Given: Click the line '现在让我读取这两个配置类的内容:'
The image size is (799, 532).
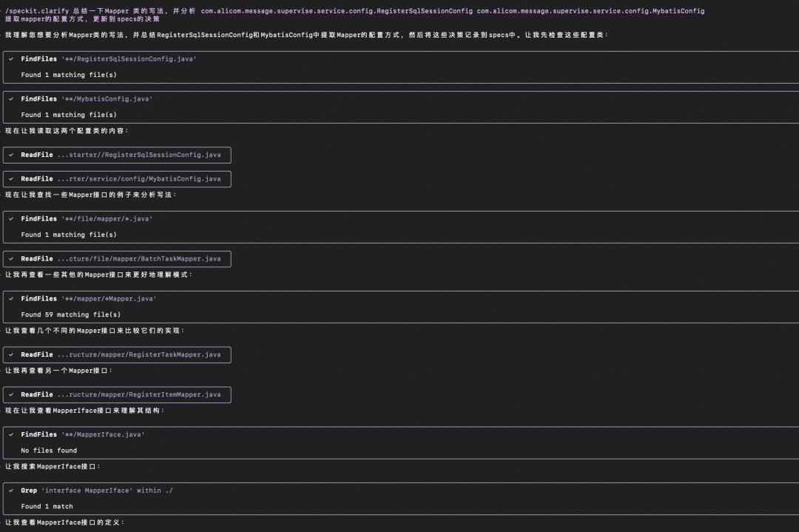Looking at the screenshot, I should (x=67, y=131).
